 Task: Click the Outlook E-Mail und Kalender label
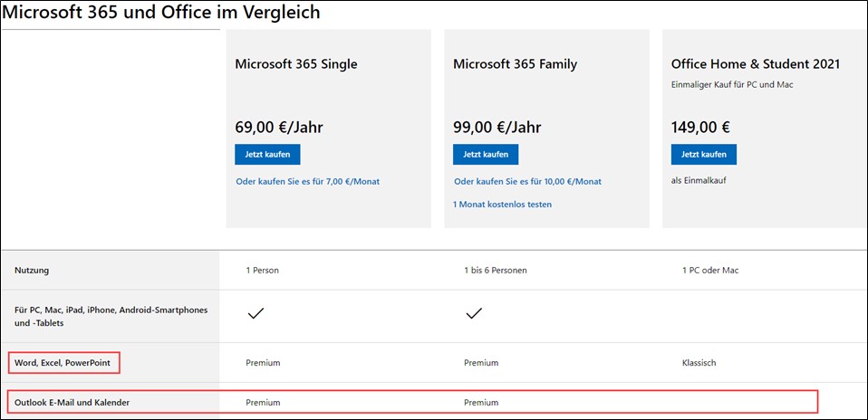tap(72, 402)
